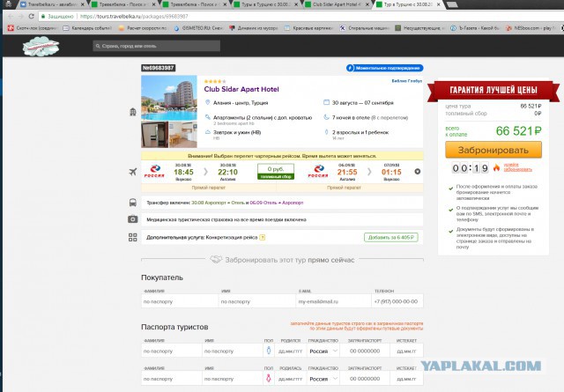
Task: Click the Россия airline logo on the 21:55 flight
Action: pyautogui.click(x=318, y=171)
